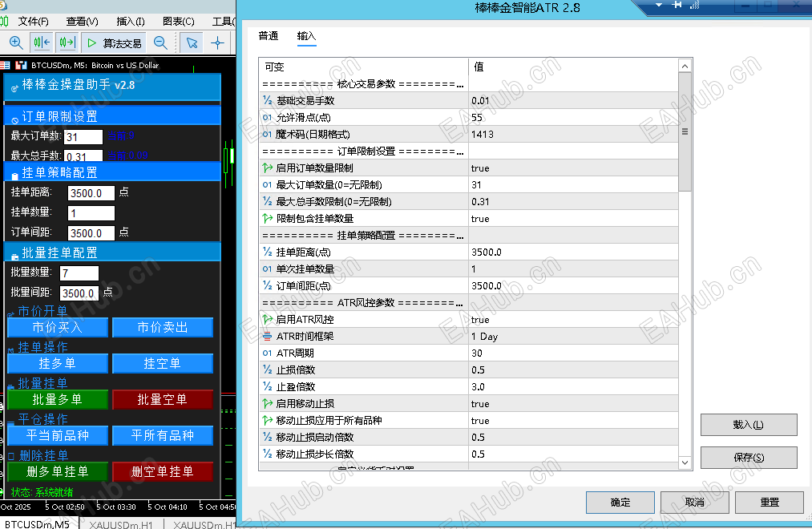This screenshot has width=812, height=529.
Task: Open the 文件(F) menu
Action: click(33, 21)
